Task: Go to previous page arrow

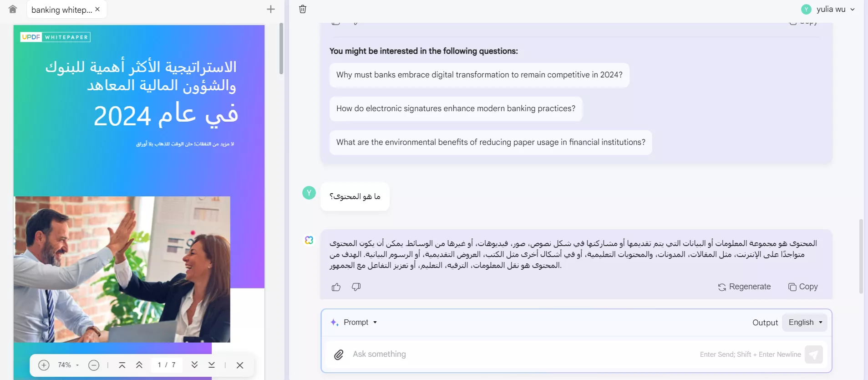Action: click(139, 365)
